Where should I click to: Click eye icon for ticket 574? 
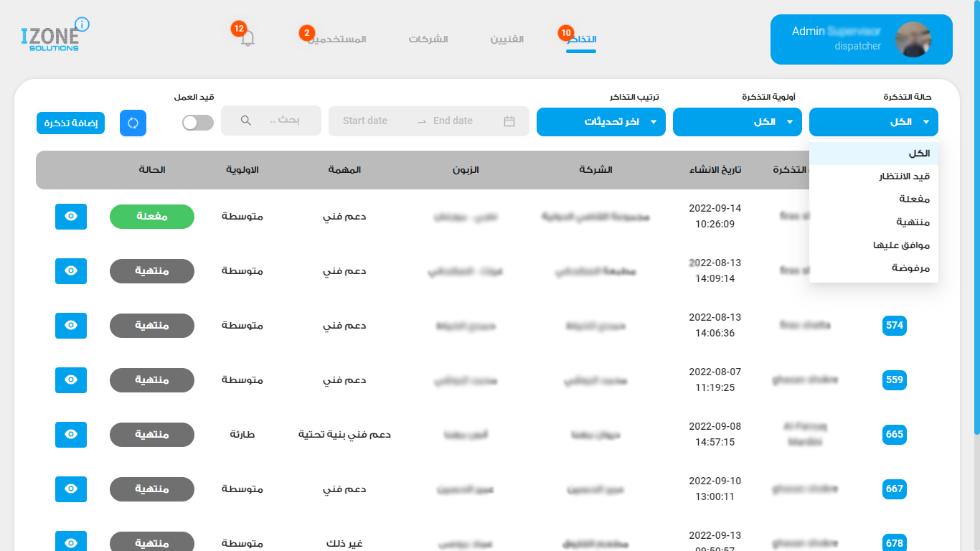click(70, 326)
